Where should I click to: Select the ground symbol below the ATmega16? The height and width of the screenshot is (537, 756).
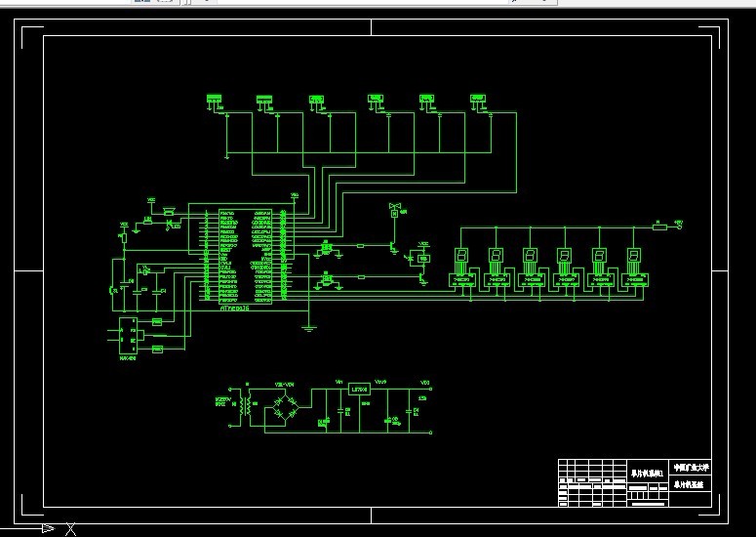coord(309,329)
